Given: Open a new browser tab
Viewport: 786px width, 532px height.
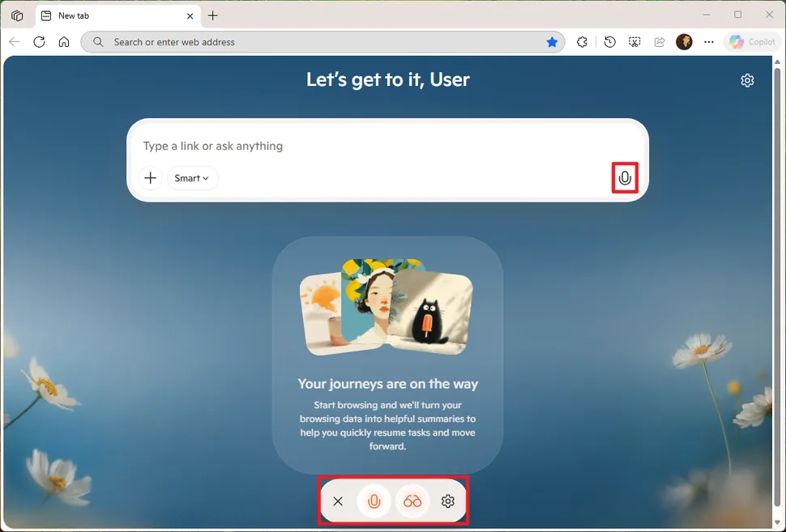Looking at the screenshot, I should [x=212, y=15].
